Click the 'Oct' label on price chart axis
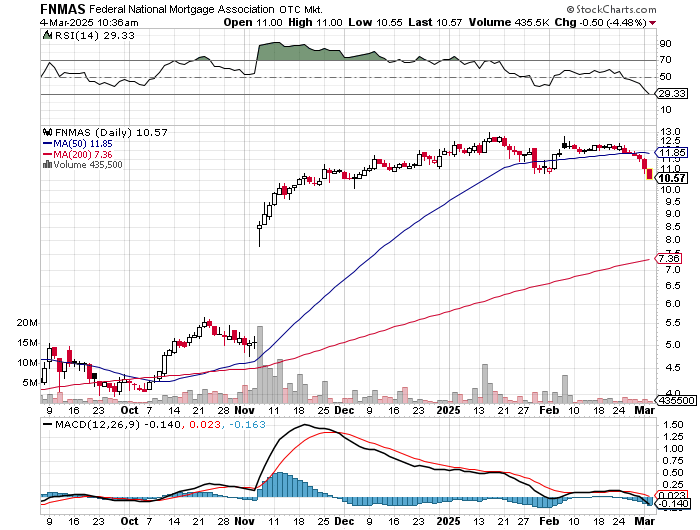The width and height of the screenshot is (700, 530). pyautogui.click(x=129, y=410)
